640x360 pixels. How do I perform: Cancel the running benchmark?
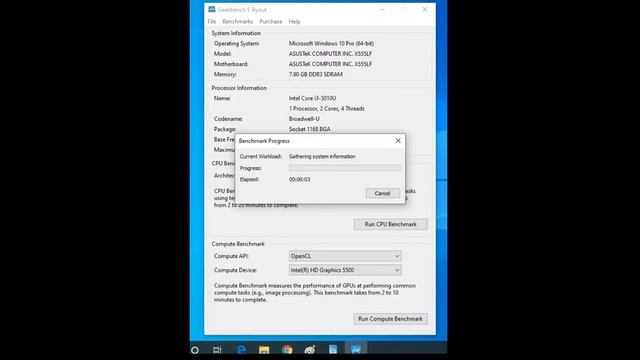(x=382, y=193)
